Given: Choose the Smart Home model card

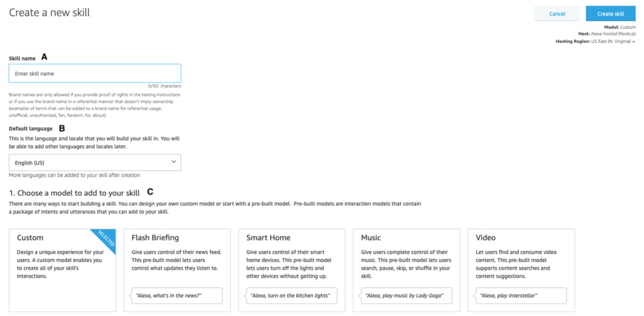Looking at the screenshot, I should pos(291,271).
